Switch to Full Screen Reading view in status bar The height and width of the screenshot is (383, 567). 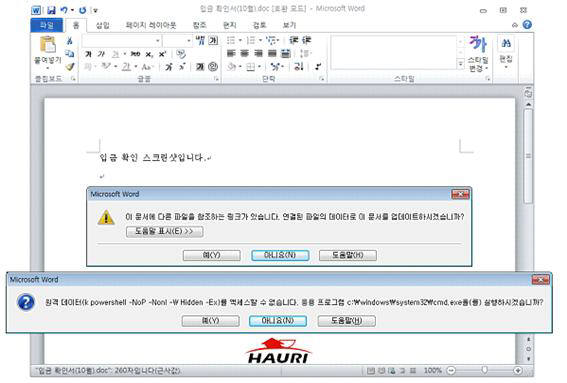pos(381,370)
